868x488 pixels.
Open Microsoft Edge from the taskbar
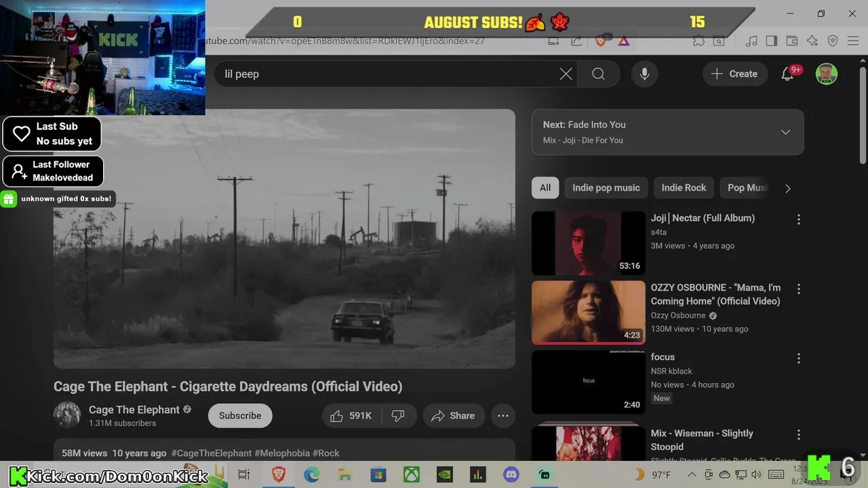[x=311, y=474]
